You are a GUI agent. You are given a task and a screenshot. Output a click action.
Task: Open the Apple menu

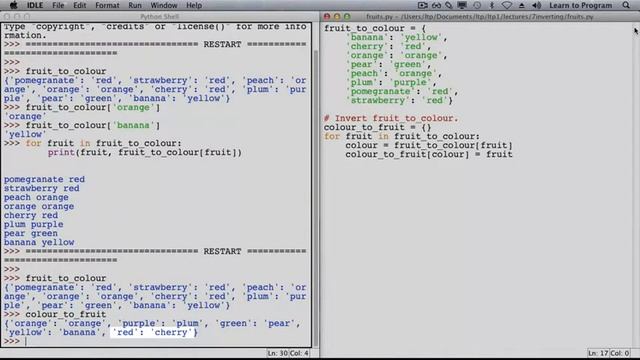pyautogui.click(x=13, y=5)
